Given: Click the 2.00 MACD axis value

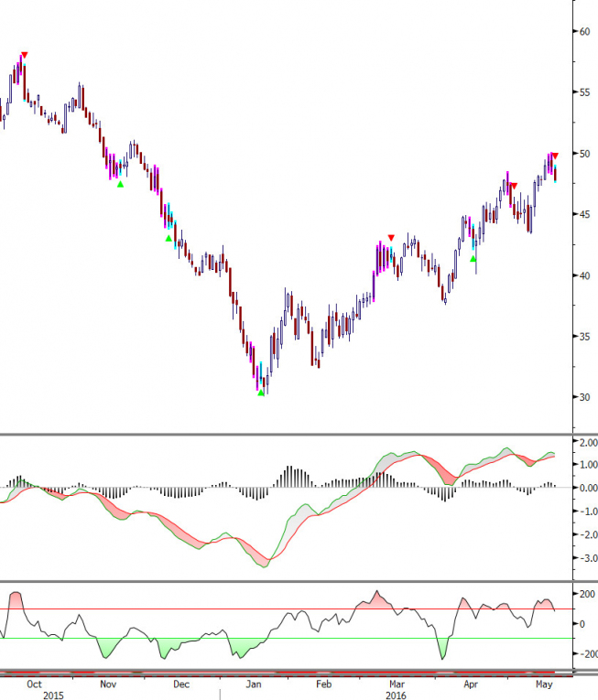Looking at the screenshot, I should point(588,442).
